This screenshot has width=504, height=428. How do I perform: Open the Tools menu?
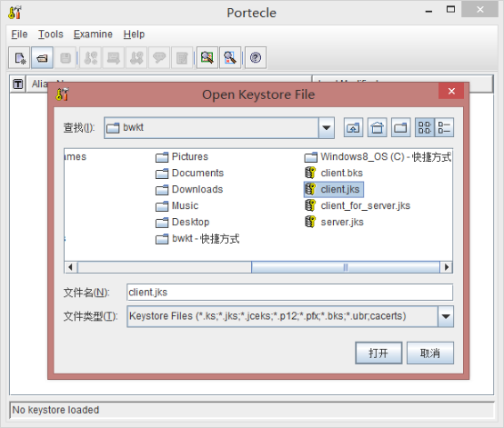coord(50,34)
